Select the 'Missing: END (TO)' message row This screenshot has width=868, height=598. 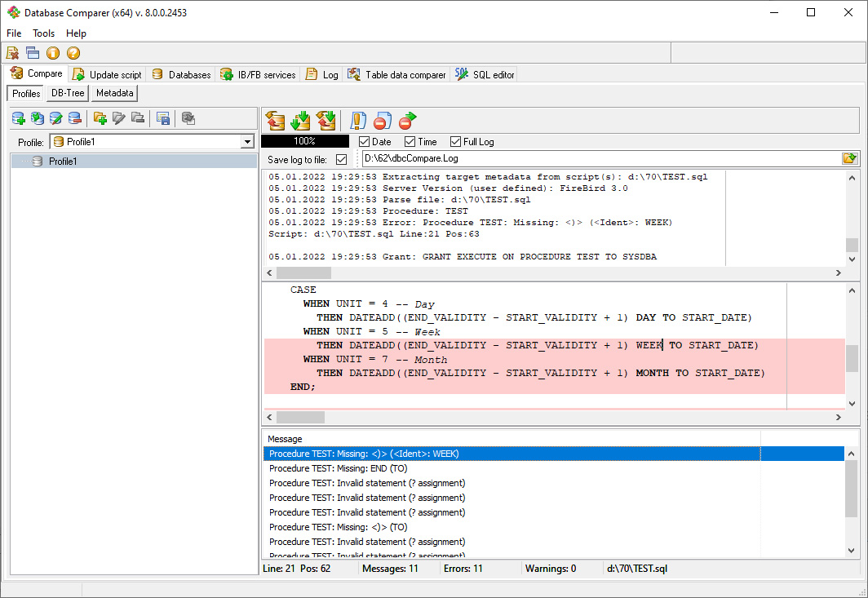click(x=338, y=468)
